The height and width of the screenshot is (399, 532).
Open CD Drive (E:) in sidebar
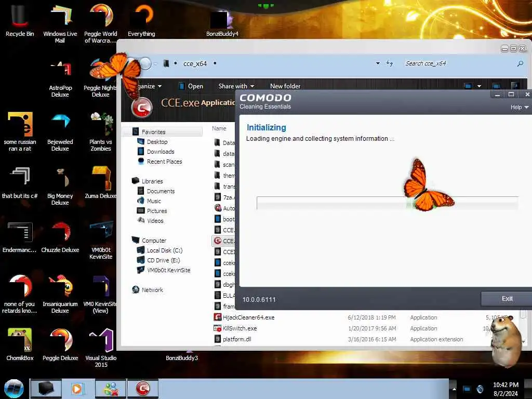[163, 260]
